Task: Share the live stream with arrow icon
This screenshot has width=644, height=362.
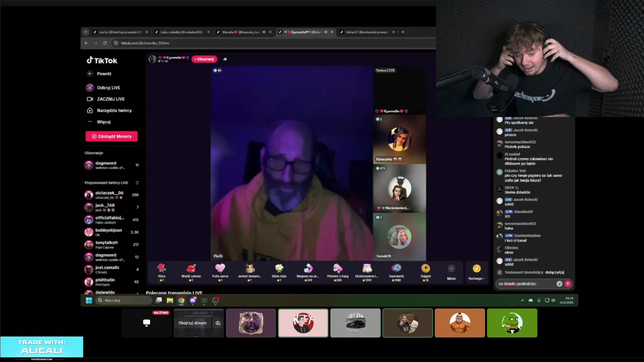Action: [225, 59]
